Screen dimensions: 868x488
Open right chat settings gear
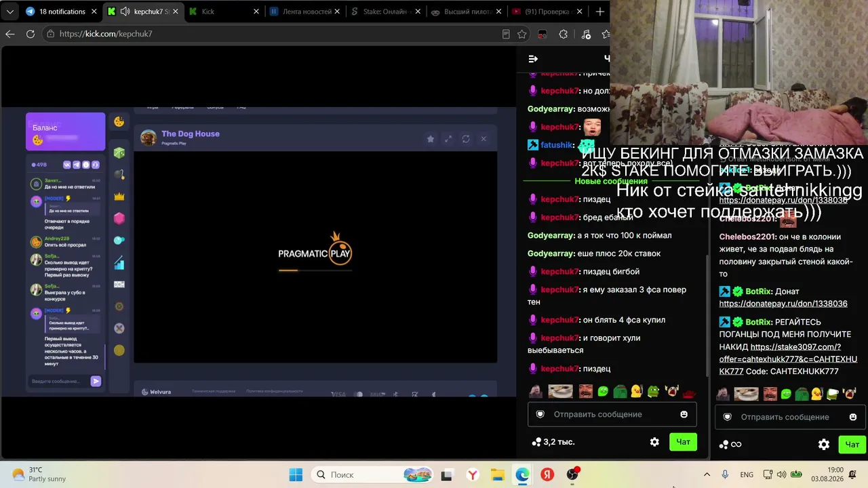pos(824,445)
